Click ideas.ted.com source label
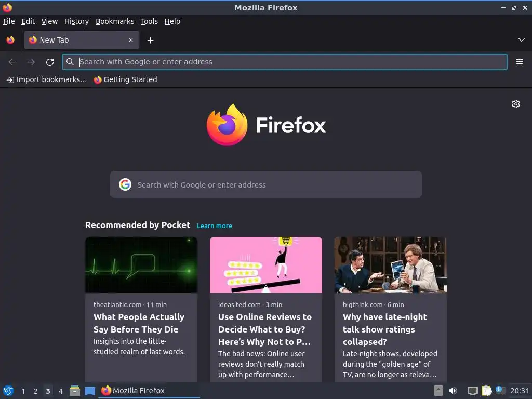The image size is (532, 399). tap(240, 304)
